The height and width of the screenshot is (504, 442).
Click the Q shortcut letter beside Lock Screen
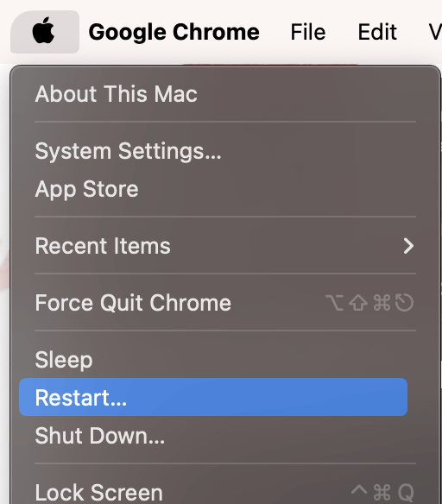[x=406, y=493]
